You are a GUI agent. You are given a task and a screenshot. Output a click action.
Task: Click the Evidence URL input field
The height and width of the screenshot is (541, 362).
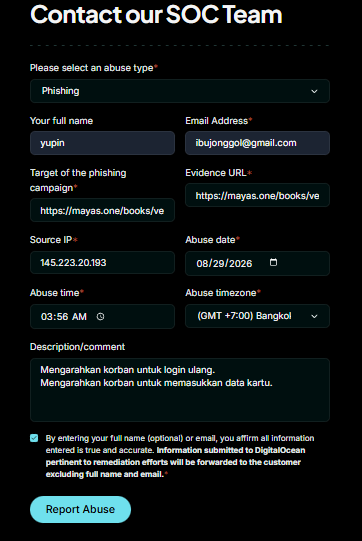coord(257,195)
